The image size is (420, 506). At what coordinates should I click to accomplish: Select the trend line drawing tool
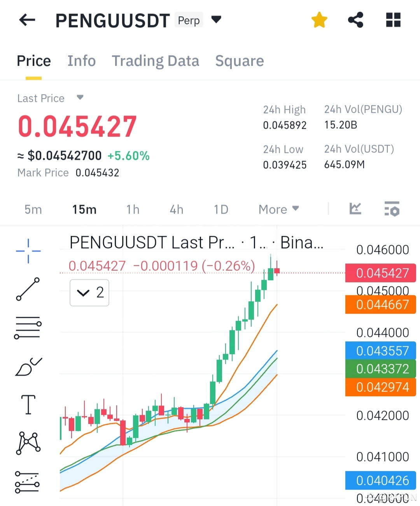(x=28, y=290)
